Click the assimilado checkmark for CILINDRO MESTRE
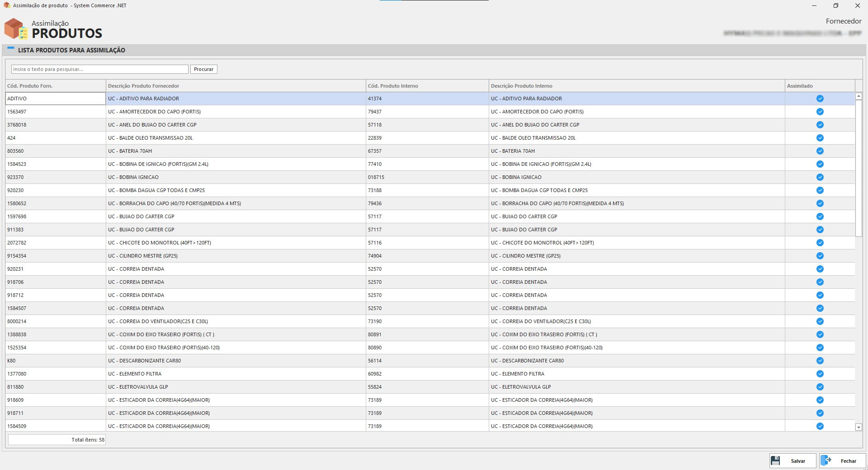The image size is (868, 470). coord(820,256)
